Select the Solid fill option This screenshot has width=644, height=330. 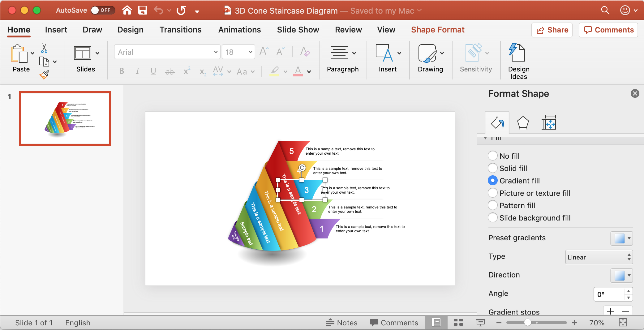pyautogui.click(x=493, y=168)
